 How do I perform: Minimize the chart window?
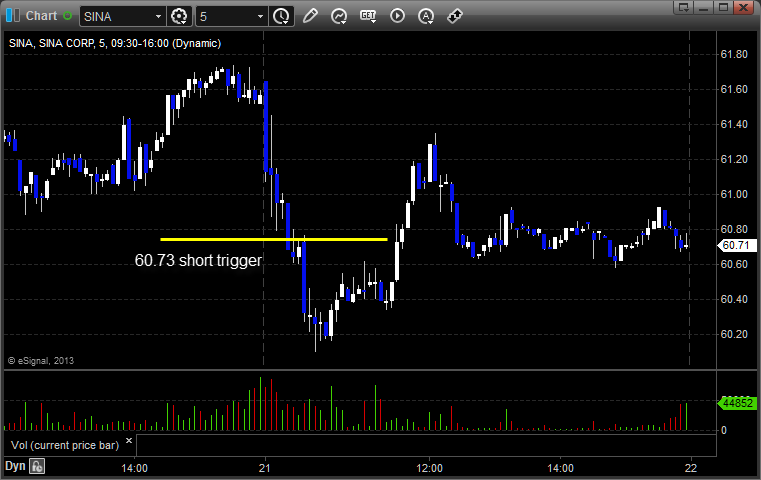[704, 7]
